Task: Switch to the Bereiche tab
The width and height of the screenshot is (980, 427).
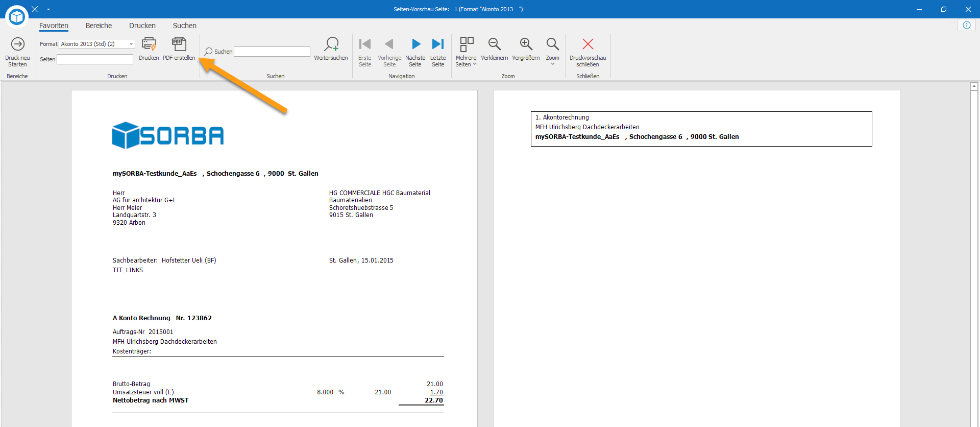Action: (99, 26)
